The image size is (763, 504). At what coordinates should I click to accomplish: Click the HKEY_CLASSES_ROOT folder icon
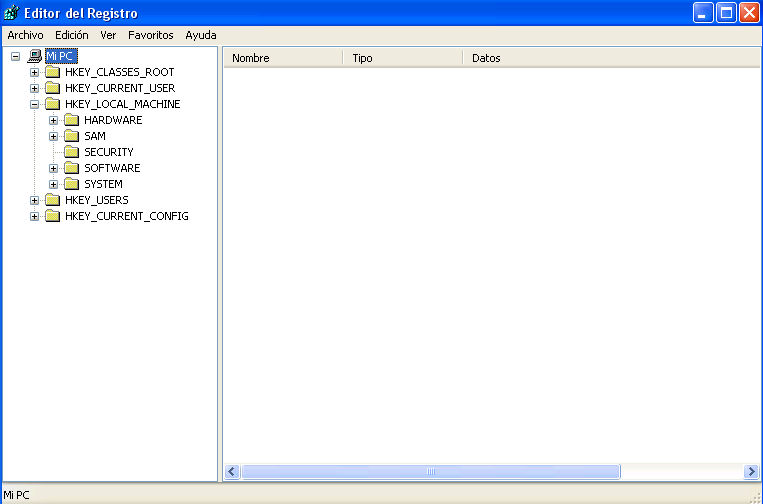(x=52, y=72)
